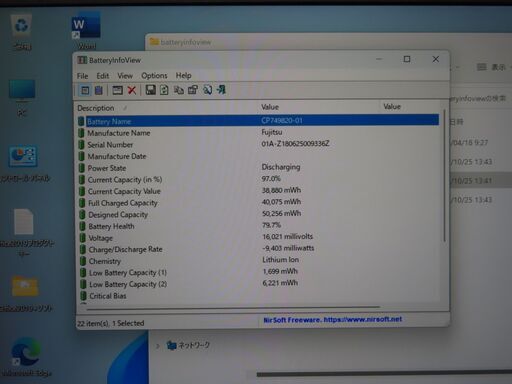Visit the NirSoft Freeware website link
512x384 pixels.
click(332, 320)
